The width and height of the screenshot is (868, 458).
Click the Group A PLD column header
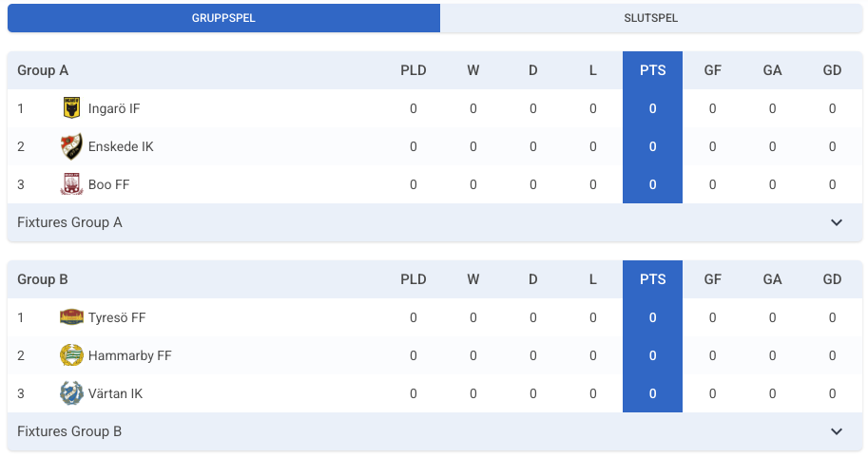414,70
